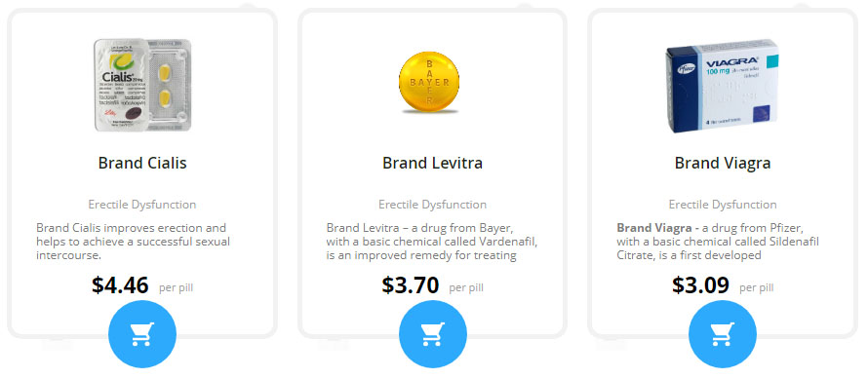The image size is (868, 378).
Task: Click the $4.46 price
Action: [120, 285]
